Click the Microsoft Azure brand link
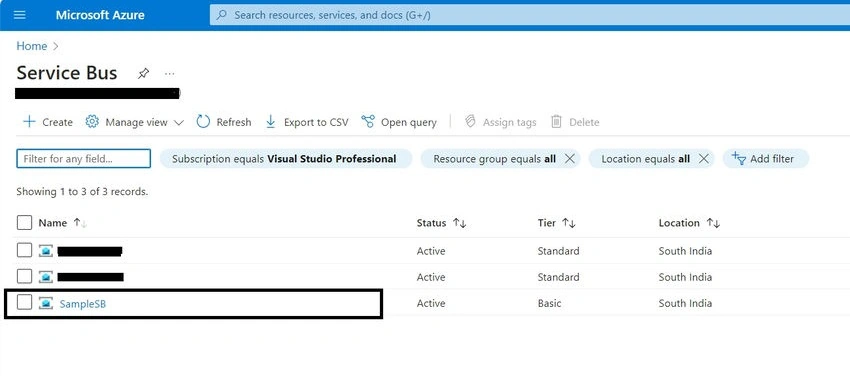This screenshot has width=850, height=376. coord(100,15)
